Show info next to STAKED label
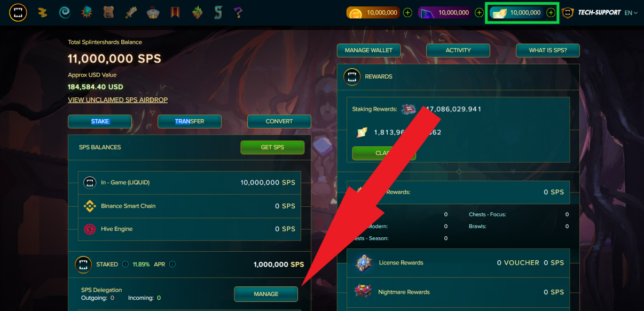Viewport: 644px width, 311px height. pyautogui.click(x=125, y=264)
